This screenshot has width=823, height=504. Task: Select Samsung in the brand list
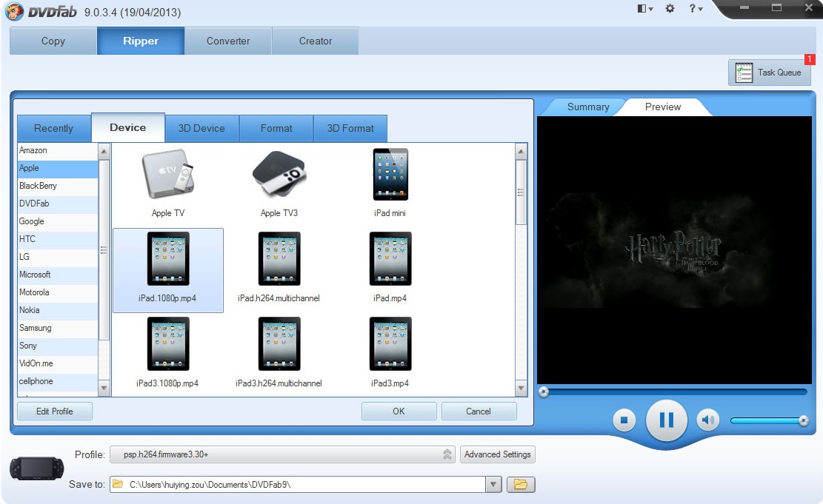34,328
